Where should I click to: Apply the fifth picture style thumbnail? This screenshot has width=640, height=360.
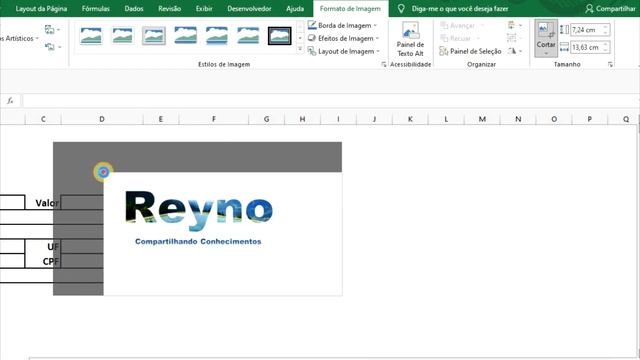tap(217, 36)
